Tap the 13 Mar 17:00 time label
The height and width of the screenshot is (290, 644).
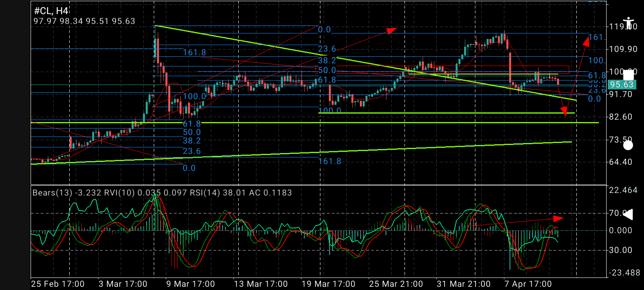[261, 284]
